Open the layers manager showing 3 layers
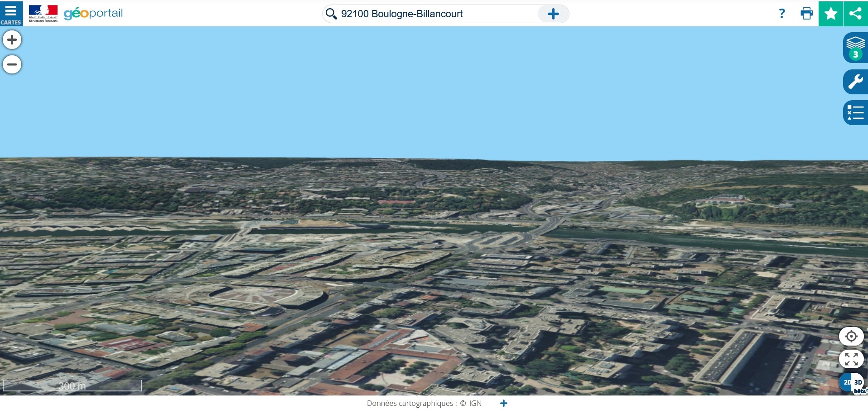This screenshot has height=410, width=868. click(x=855, y=48)
